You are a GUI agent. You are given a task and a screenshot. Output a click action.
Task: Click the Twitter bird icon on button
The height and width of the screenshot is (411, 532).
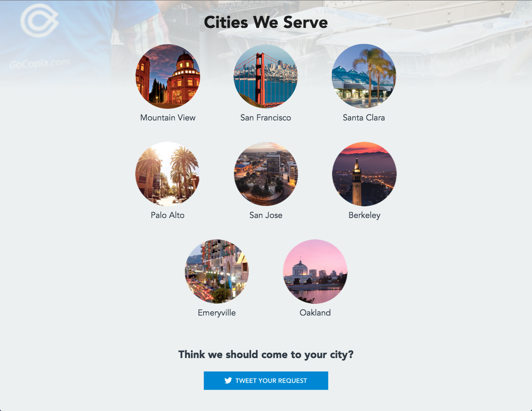228,381
